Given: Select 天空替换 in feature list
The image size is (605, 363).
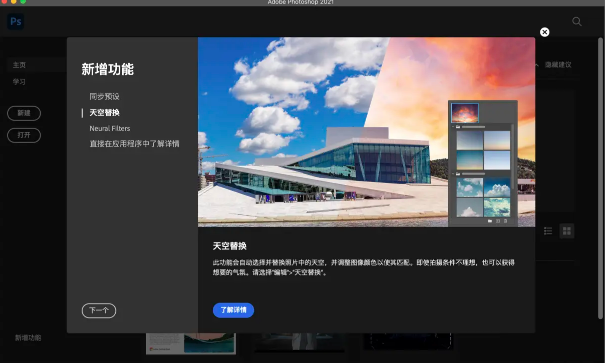Looking at the screenshot, I should tap(104, 113).
